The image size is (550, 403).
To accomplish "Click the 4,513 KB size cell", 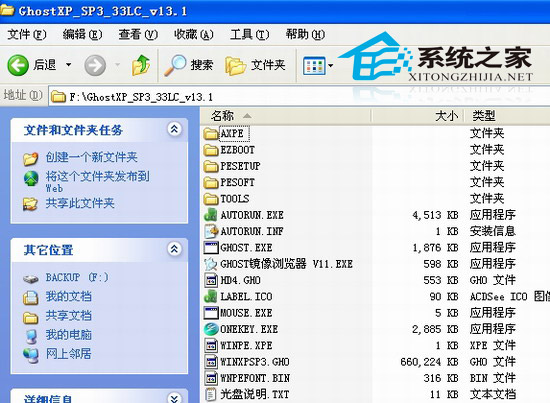I will 435,215.
